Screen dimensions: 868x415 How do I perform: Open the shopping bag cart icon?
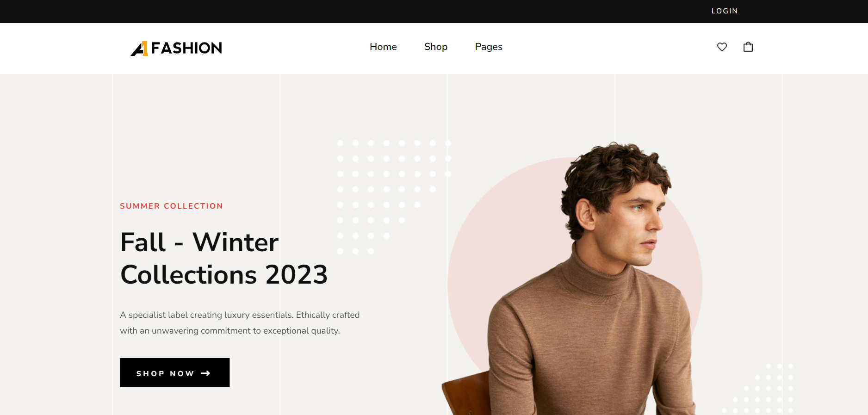748,47
